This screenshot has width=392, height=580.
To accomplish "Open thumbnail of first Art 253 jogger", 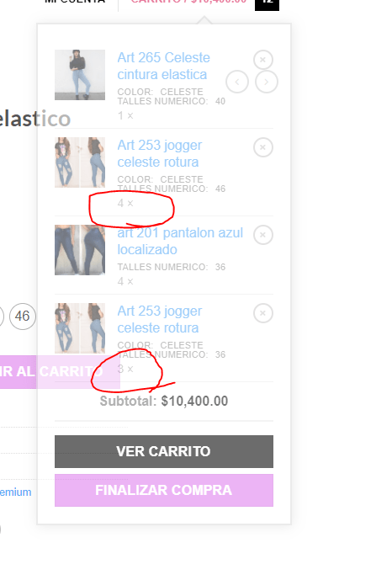I will click(80, 162).
